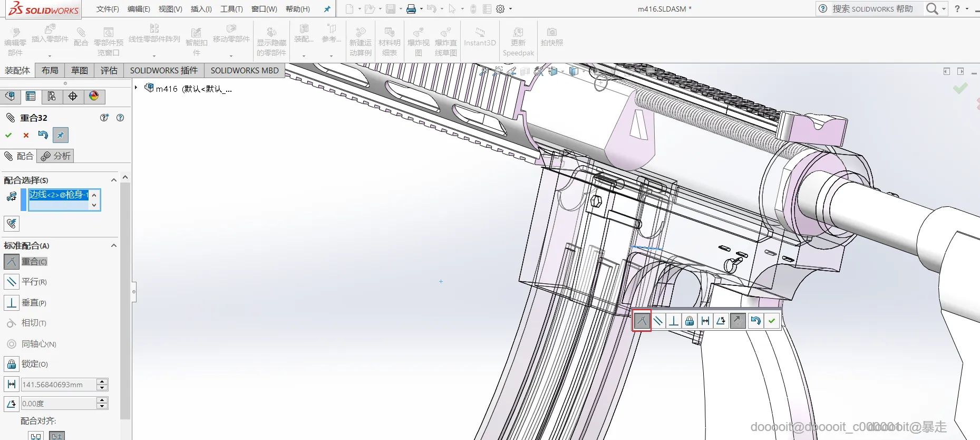Open the DisplayManager color-ball tab
980x440 pixels.
[94, 96]
